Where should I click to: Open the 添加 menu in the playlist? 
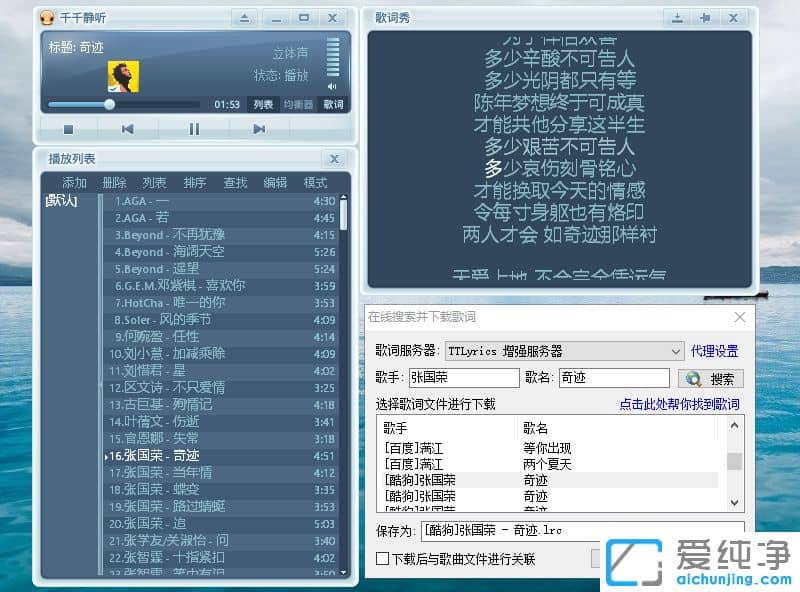click(x=74, y=182)
